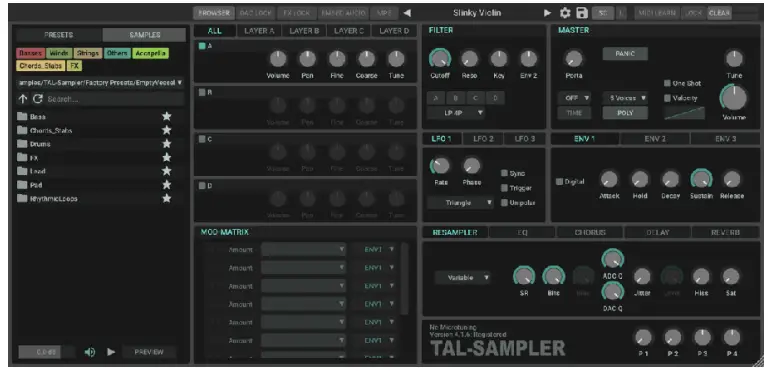Enable layer A checkbox
This screenshot has height=371, width=769.
pyautogui.click(x=202, y=46)
